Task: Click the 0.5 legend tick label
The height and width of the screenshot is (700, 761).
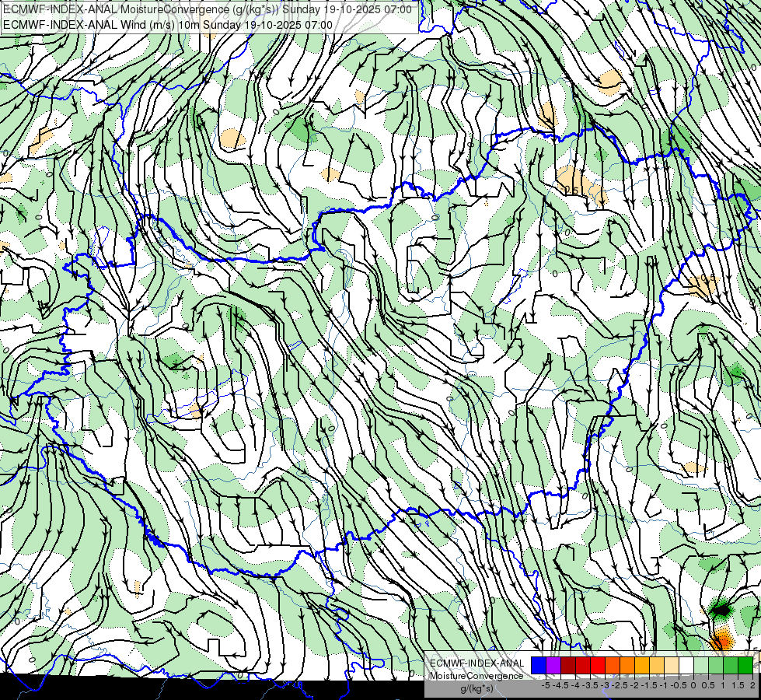Action: click(708, 685)
